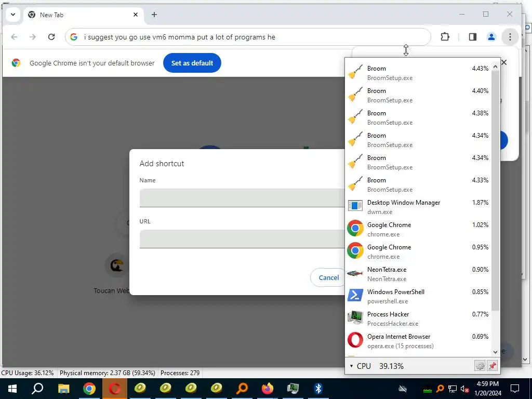Click Physical memory status bar entry

pyautogui.click(x=107, y=373)
